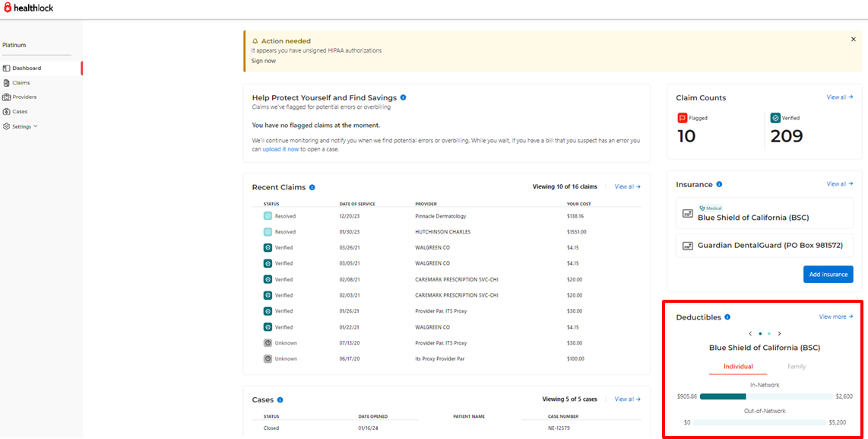Click Resolved status icon for HUTCHINSON CHARLES
Screen dimensions: 868x439
(268, 232)
